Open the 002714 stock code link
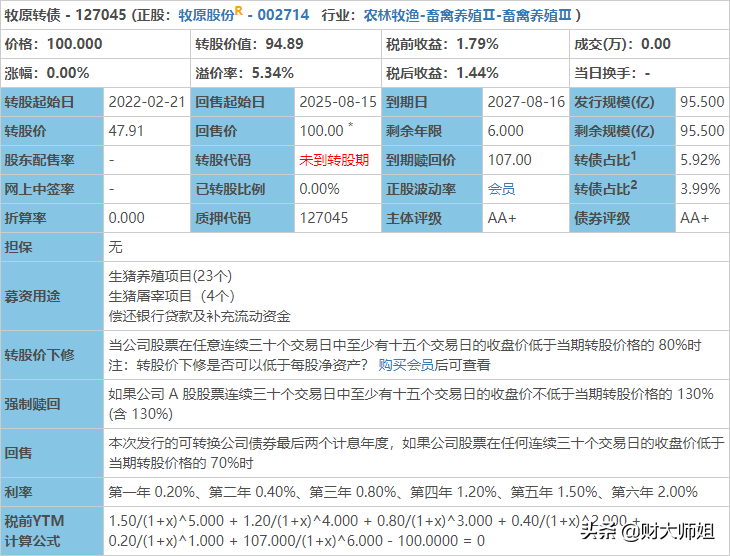The image size is (730, 556). (x=283, y=15)
